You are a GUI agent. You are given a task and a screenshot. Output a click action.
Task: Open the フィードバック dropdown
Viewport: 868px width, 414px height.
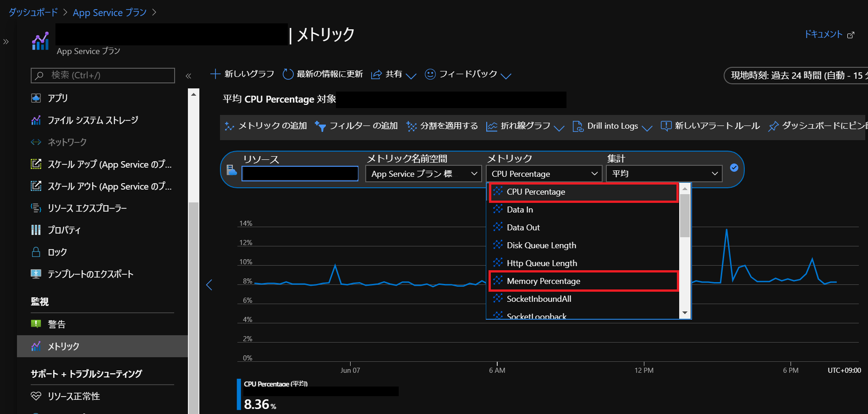point(468,74)
